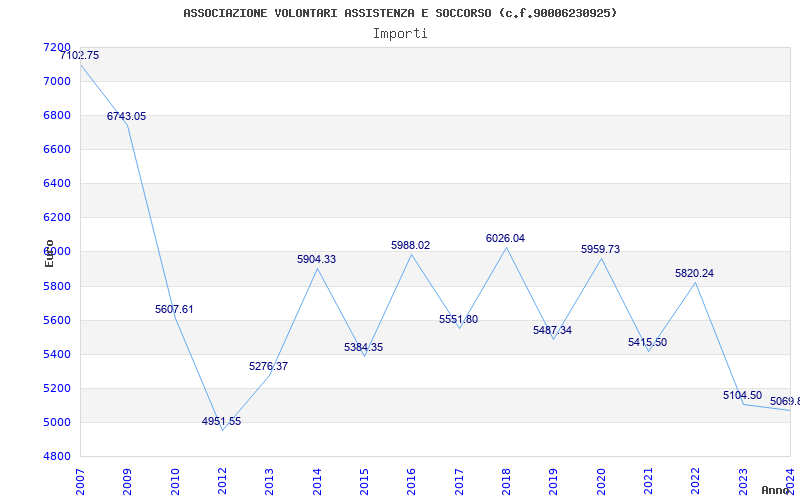Click the 2019 x-axis year label

tap(554, 481)
